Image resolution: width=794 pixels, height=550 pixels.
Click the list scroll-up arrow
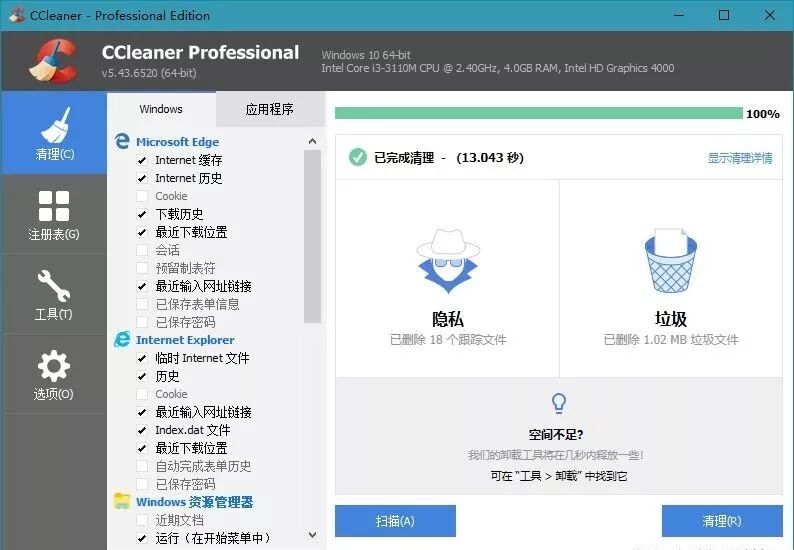tap(312, 141)
